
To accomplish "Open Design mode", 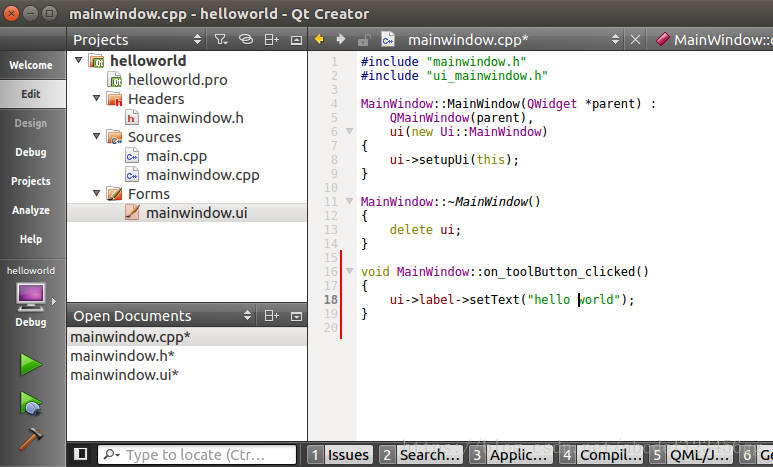I will point(33,123).
